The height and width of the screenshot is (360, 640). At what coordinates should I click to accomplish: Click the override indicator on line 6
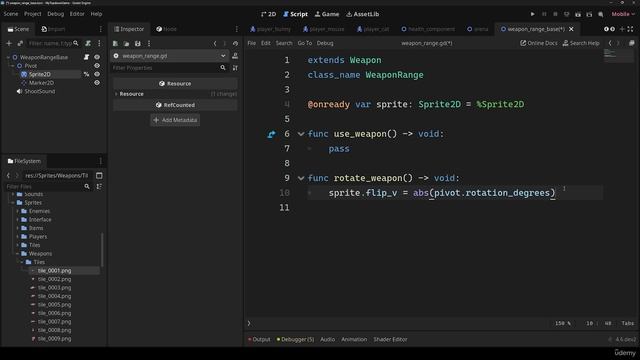pyautogui.click(x=271, y=134)
